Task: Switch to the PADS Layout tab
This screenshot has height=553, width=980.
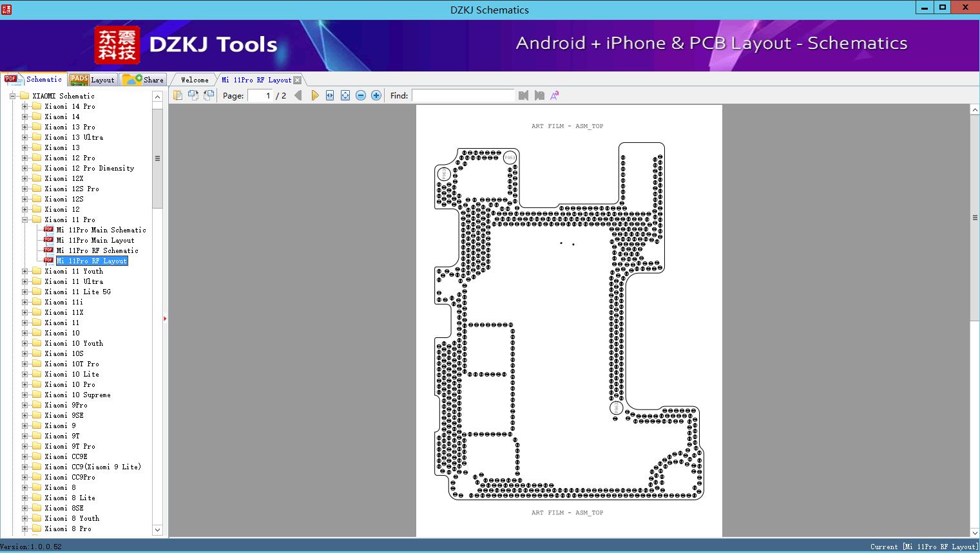Action: (92, 79)
